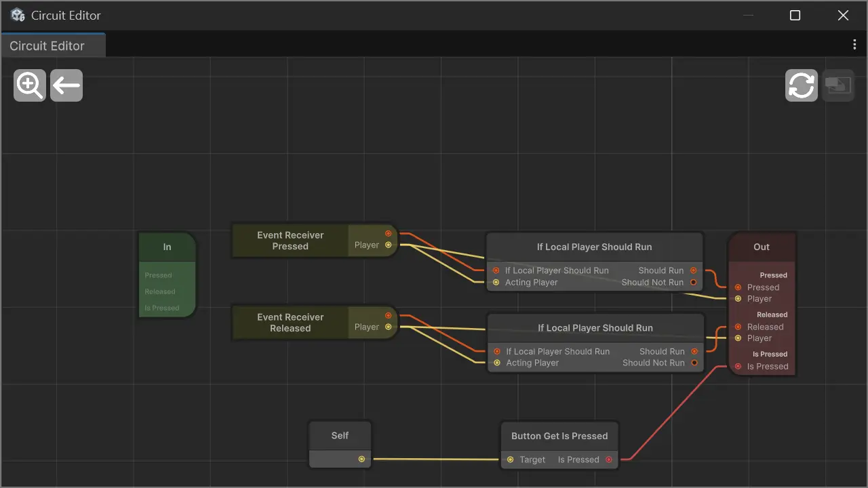Select the Circuit Editor tab
This screenshot has width=868, height=488.
pos(47,45)
